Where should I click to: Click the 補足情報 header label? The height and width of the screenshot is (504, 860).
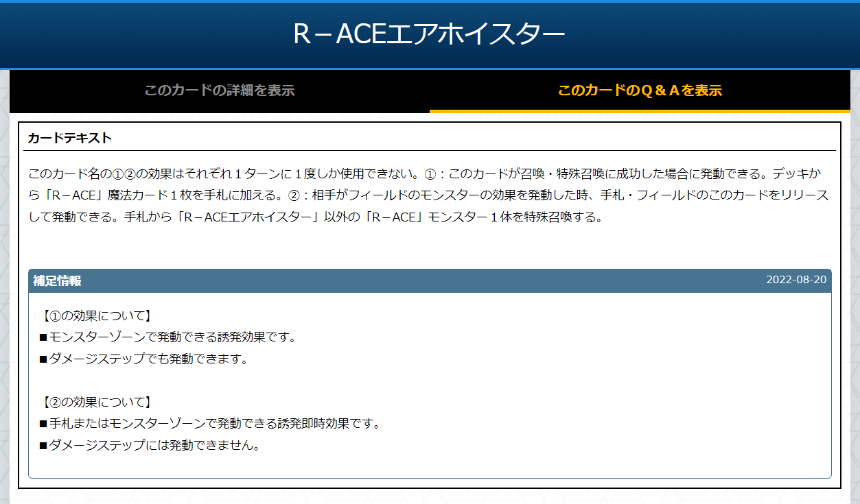(x=57, y=280)
